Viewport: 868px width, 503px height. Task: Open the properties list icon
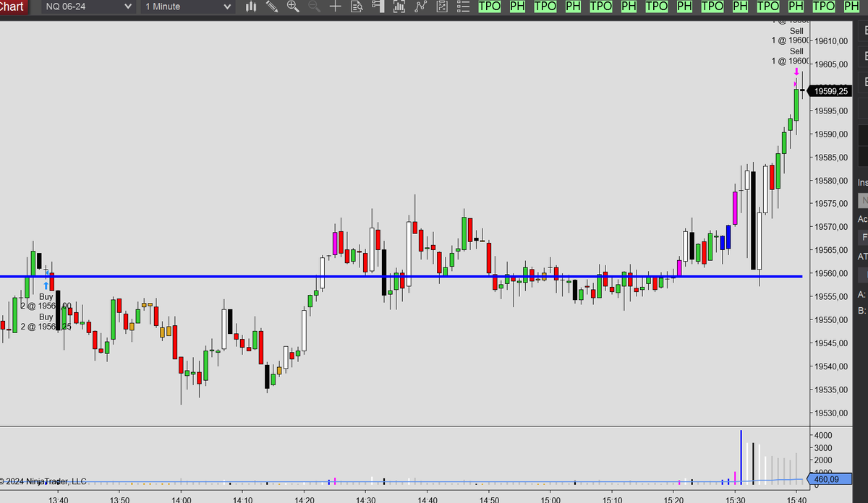[464, 7]
